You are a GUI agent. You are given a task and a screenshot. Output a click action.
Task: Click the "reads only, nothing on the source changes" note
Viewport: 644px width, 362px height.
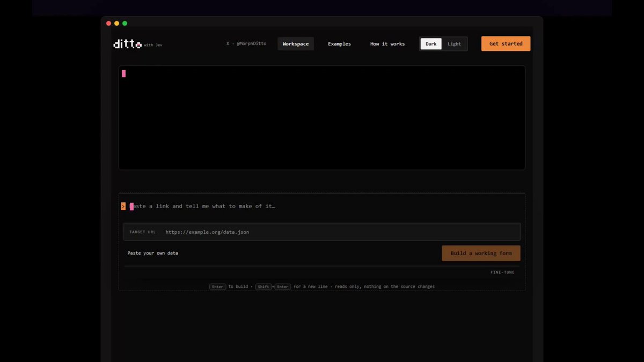(x=385, y=287)
